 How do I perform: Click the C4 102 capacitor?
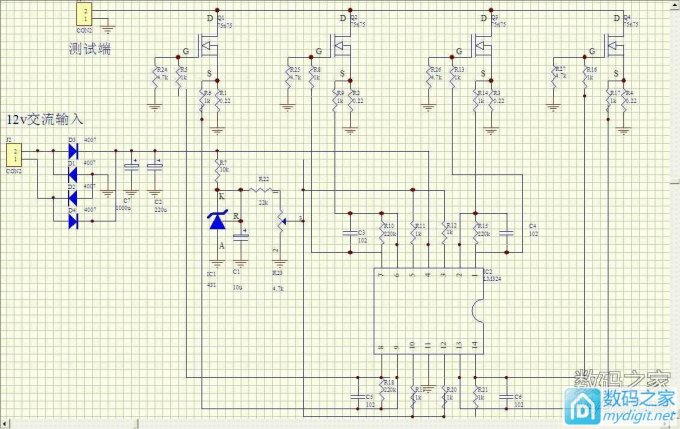pyautogui.click(x=506, y=231)
